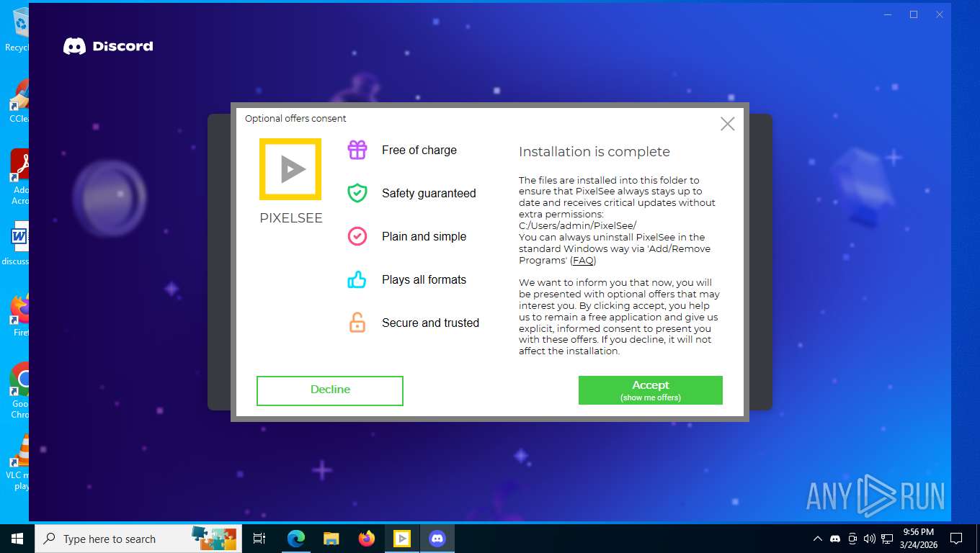Viewport: 980px width, 553px height.
Task: Click the 'Safety guaranteed' text
Action: [429, 193]
